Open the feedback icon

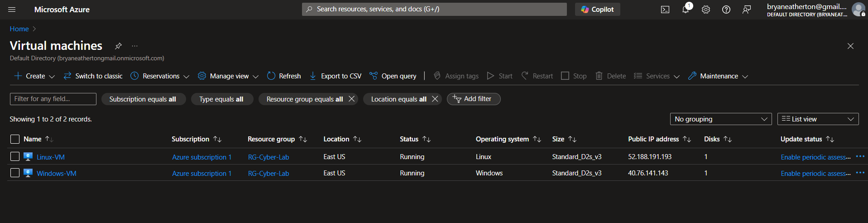(x=747, y=10)
